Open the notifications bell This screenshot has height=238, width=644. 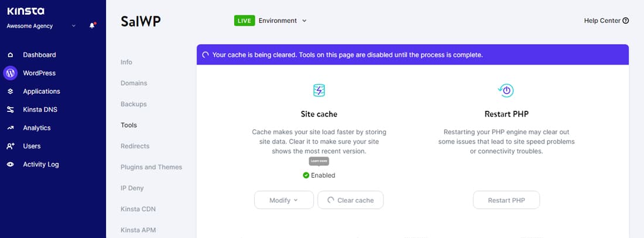pos(92,26)
